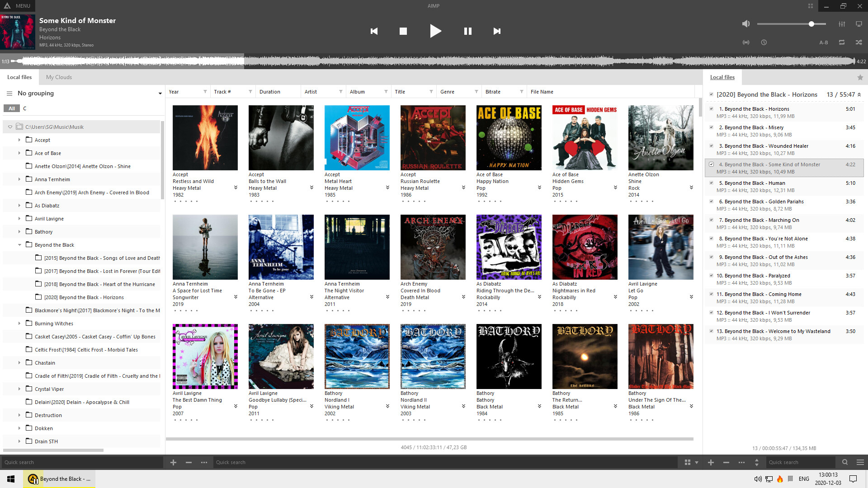Adjust the volume slider
Image resolution: width=868 pixels, height=488 pixels.
(792, 24)
